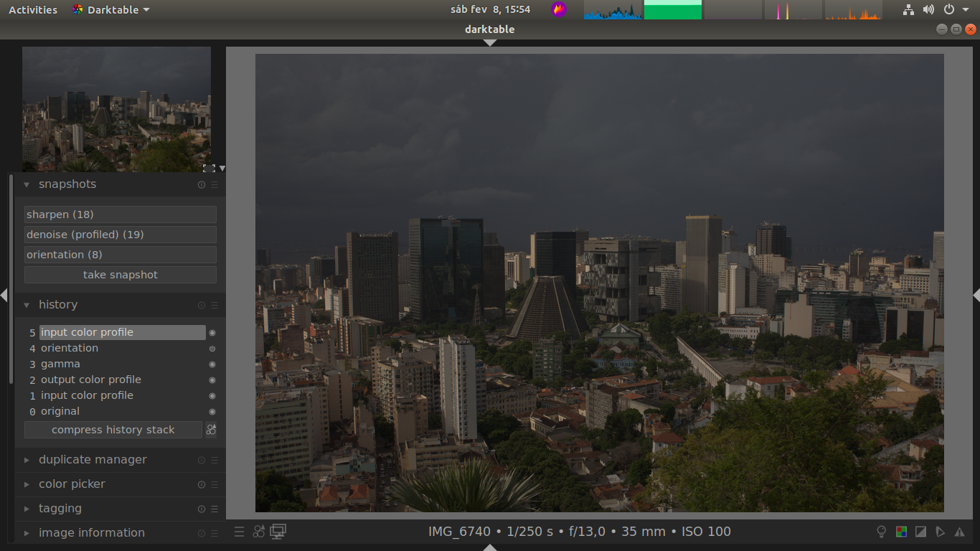Viewport: 980px width, 551px height.
Task: Open image information presets menu
Action: tap(215, 533)
